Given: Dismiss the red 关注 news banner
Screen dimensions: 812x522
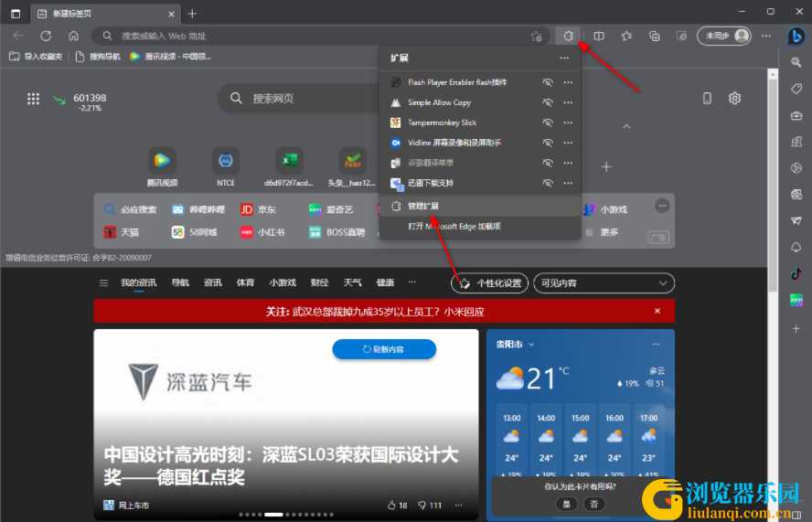Looking at the screenshot, I should (x=657, y=311).
